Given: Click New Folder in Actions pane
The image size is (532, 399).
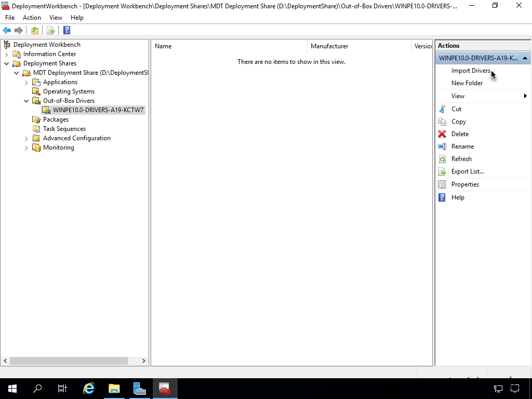Looking at the screenshot, I should point(467,83).
